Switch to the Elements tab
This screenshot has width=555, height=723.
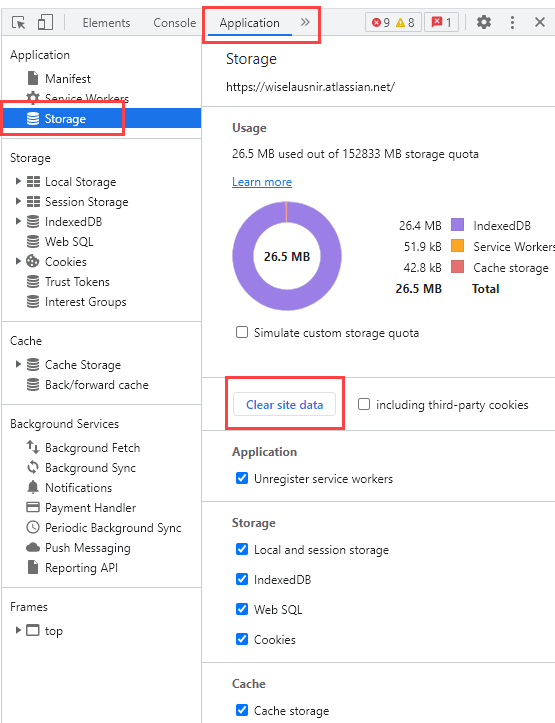[x=106, y=23]
